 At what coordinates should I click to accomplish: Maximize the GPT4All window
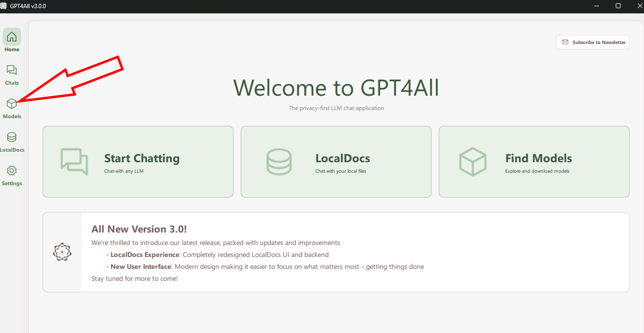pos(618,6)
